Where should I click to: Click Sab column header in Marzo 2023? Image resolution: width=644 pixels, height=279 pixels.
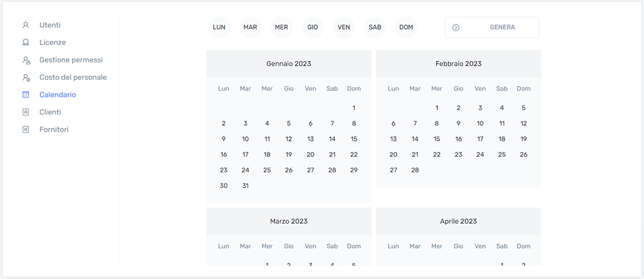tap(332, 246)
